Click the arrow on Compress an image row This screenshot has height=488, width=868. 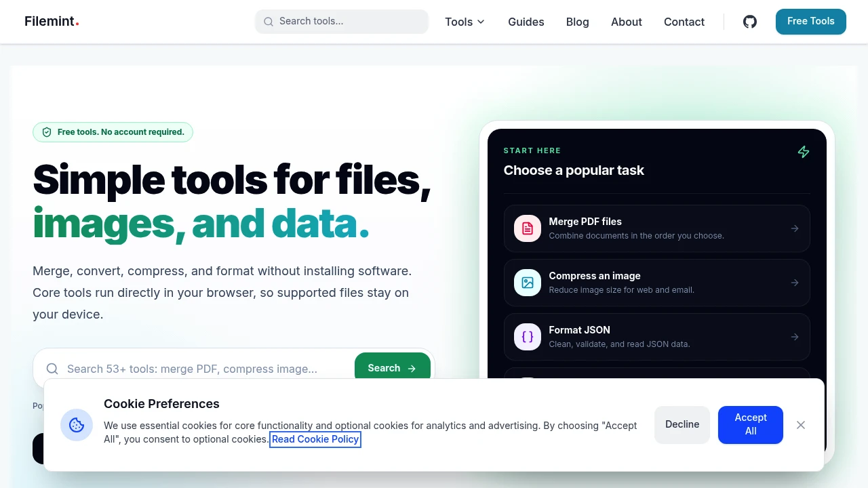coord(795,283)
